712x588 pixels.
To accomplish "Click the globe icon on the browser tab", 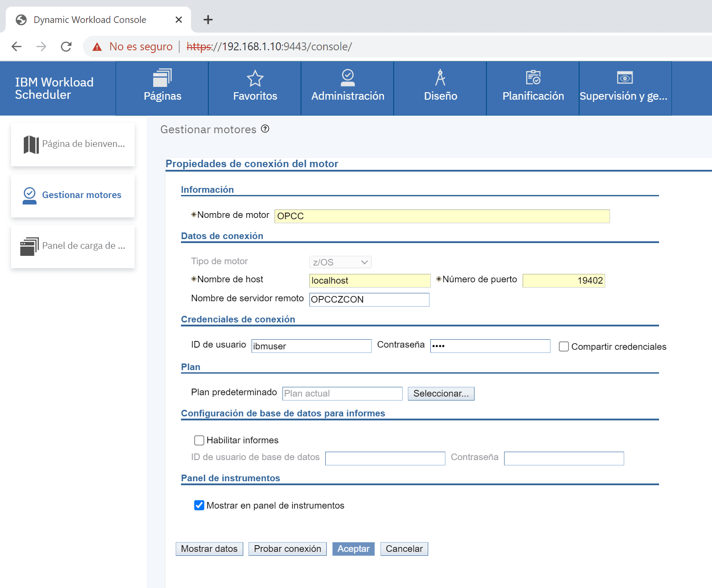I will click(x=21, y=20).
